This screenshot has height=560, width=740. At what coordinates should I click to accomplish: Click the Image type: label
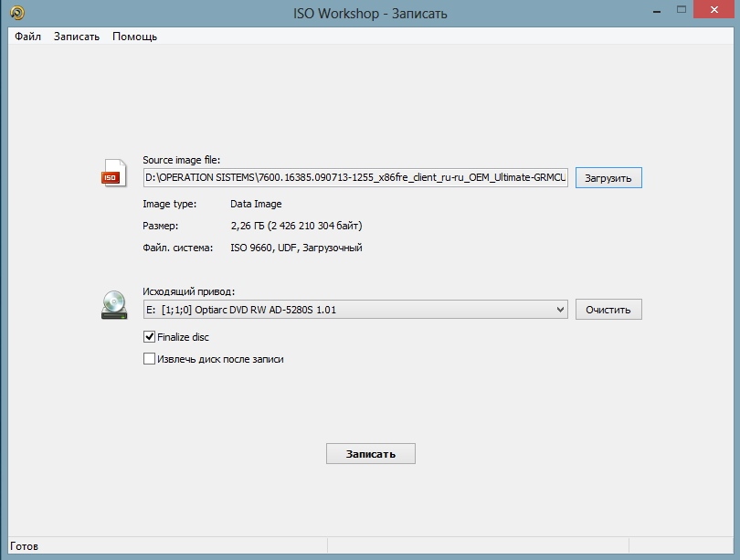(169, 204)
